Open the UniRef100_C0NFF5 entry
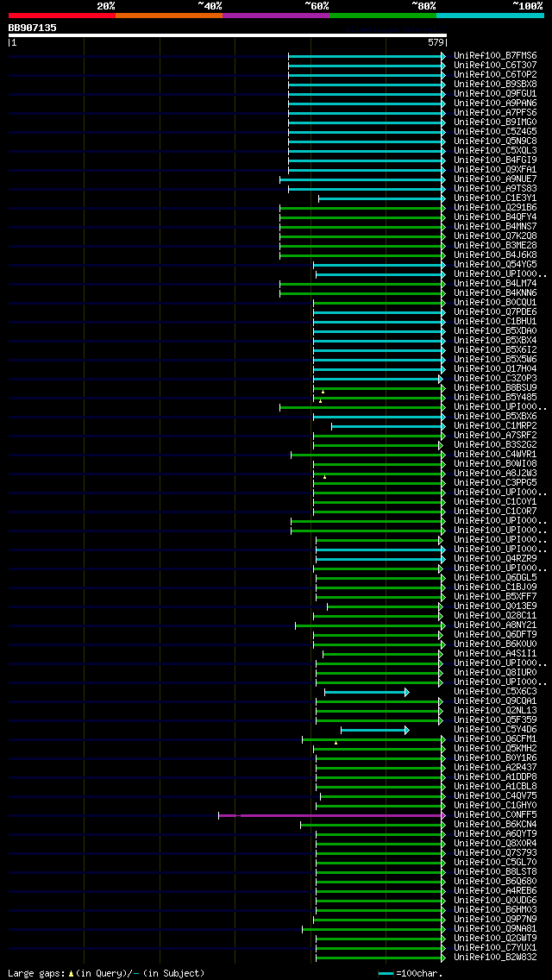Viewport: 552px width, 980px height. click(495, 814)
